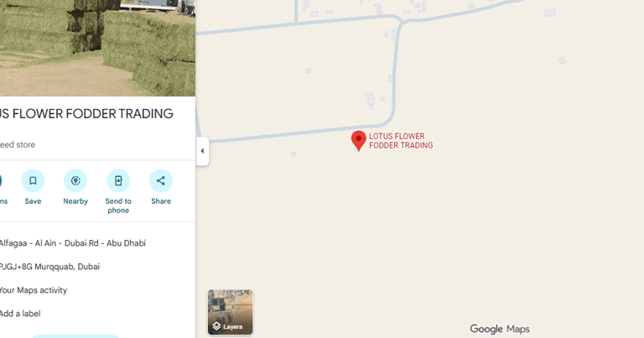Screen dimensions: 644x338
Task: Click Add a label
Action: 20,314
